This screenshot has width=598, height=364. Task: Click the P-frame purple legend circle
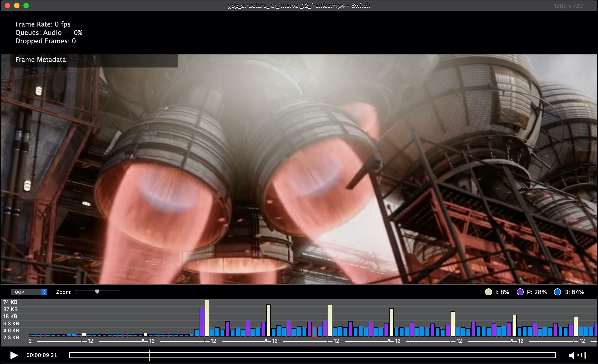click(520, 292)
